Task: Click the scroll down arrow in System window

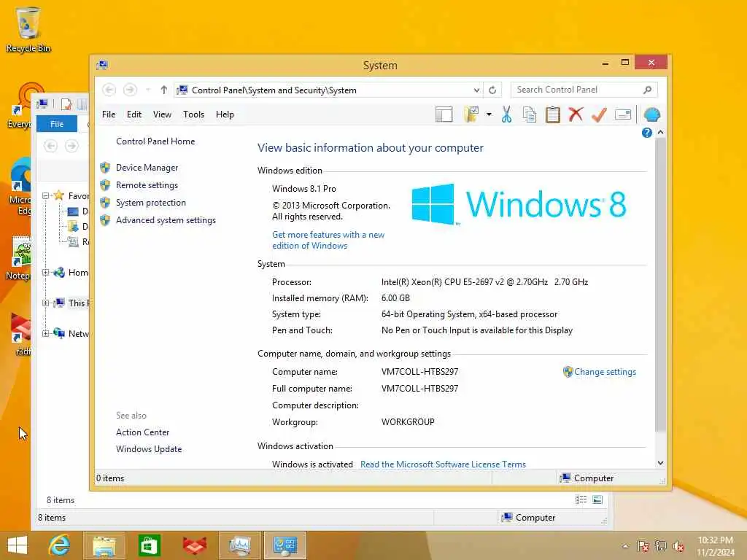Action: 660,463
